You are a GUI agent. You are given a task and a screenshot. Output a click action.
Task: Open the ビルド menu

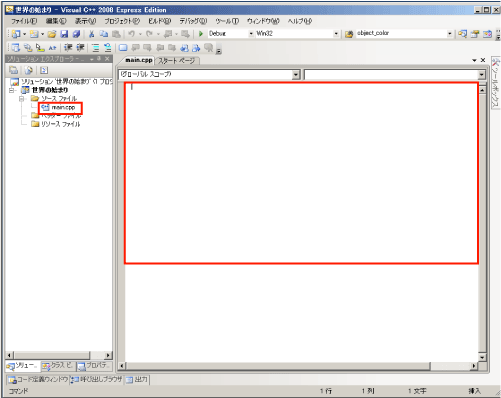click(160, 21)
